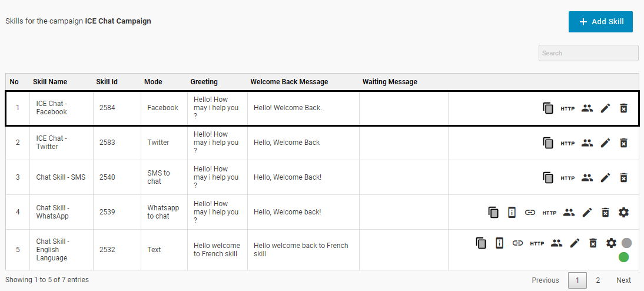
Task: Go to Next page of entries
Action: tap(623, 280)
